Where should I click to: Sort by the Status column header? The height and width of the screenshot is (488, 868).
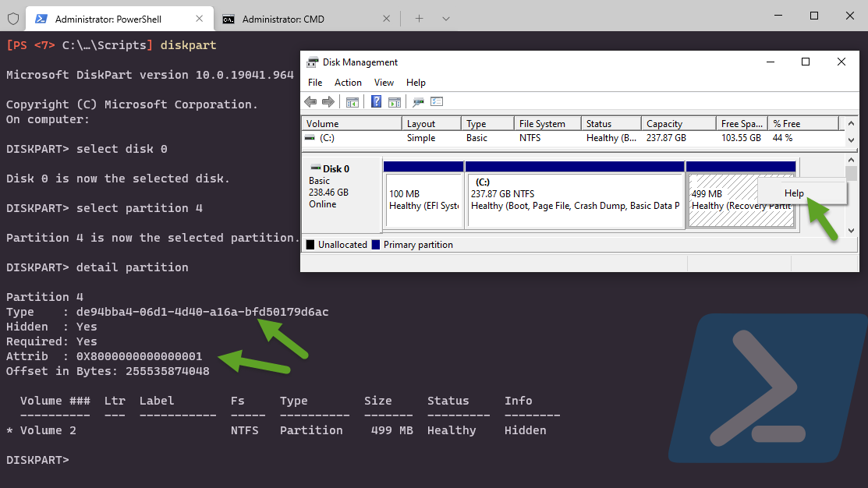[x=611, y=123]
